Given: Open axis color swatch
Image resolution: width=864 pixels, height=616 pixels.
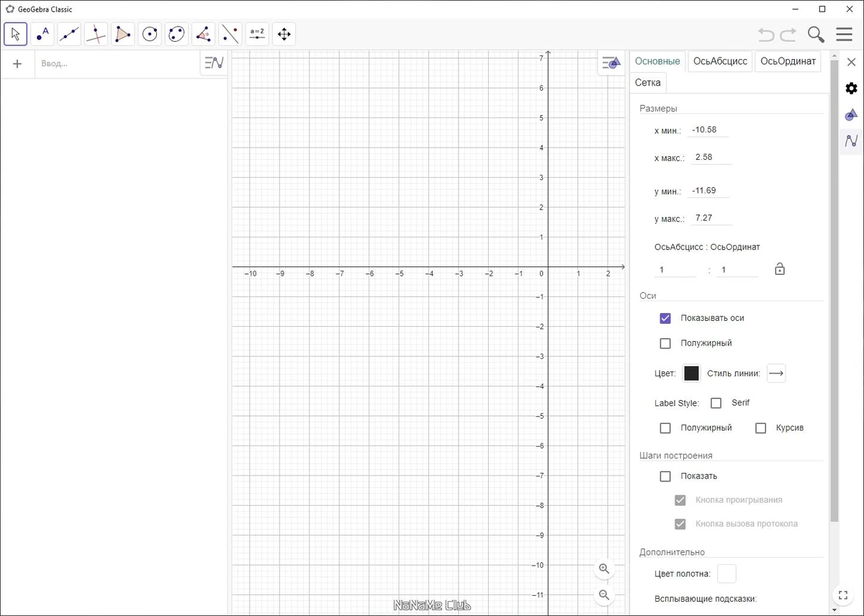Looking at the screenshot, I should click(691, 373).
